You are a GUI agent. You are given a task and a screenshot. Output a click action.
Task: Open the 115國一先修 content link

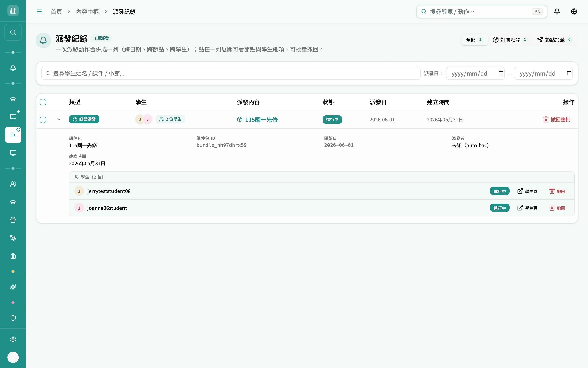pyautogui.click(x=257, y=120)
